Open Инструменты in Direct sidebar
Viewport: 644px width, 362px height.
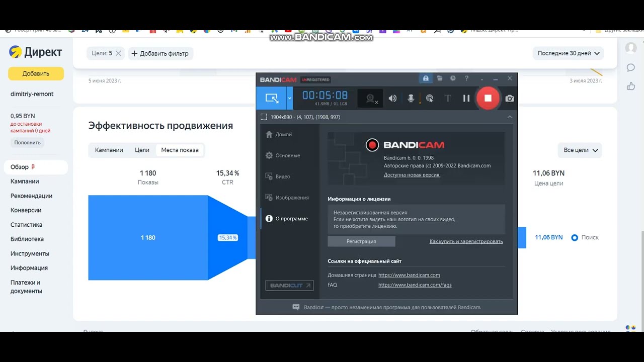[x=30, y=253]
